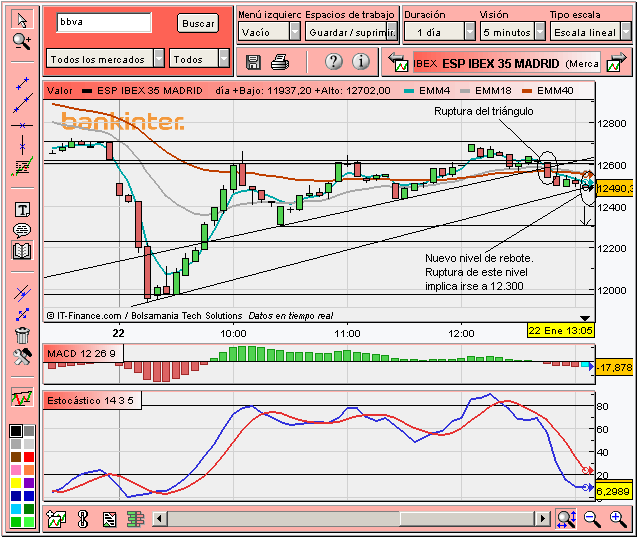The width and height of the screenshot is (639, 537).
Task: Pick the cyan color swatch
Action: [x=16, y=509]
